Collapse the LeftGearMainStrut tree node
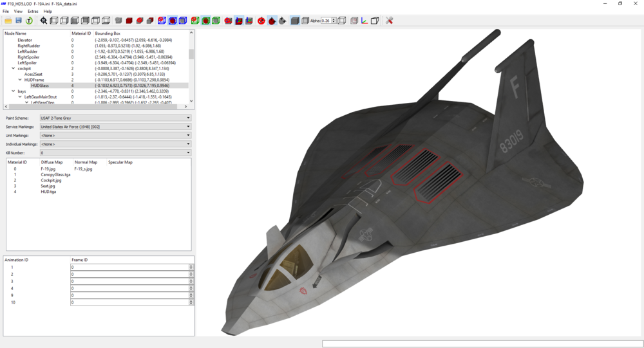644x348 pixels. (20, 97)
